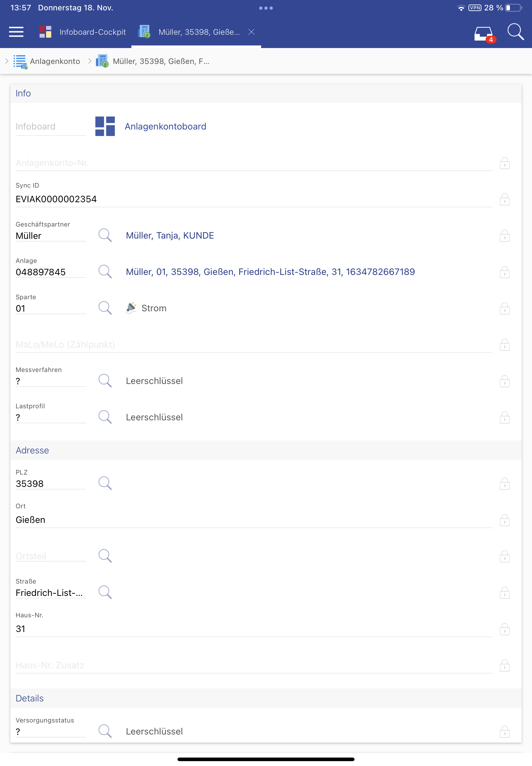The width and height of the screenshot is (532, 766).
Task: Close the Müller, 35398 tab
Action: pyautogui.click(x=251, y=32)
